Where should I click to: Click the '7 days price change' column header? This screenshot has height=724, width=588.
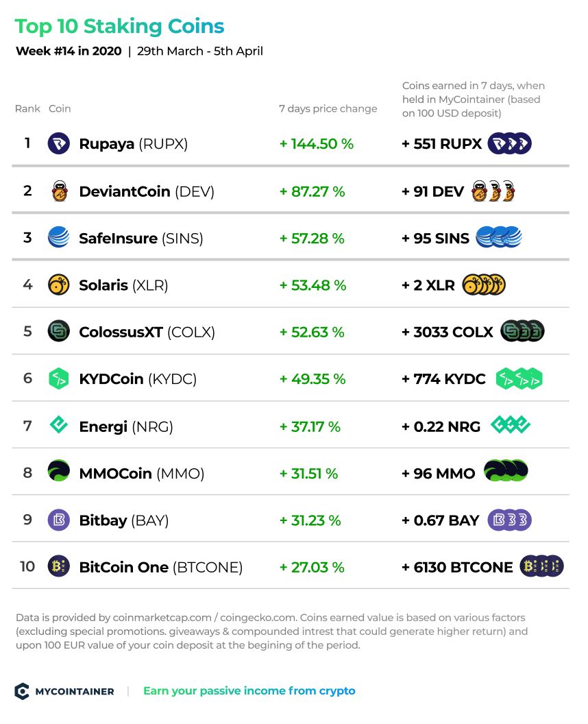coord(328,108)
